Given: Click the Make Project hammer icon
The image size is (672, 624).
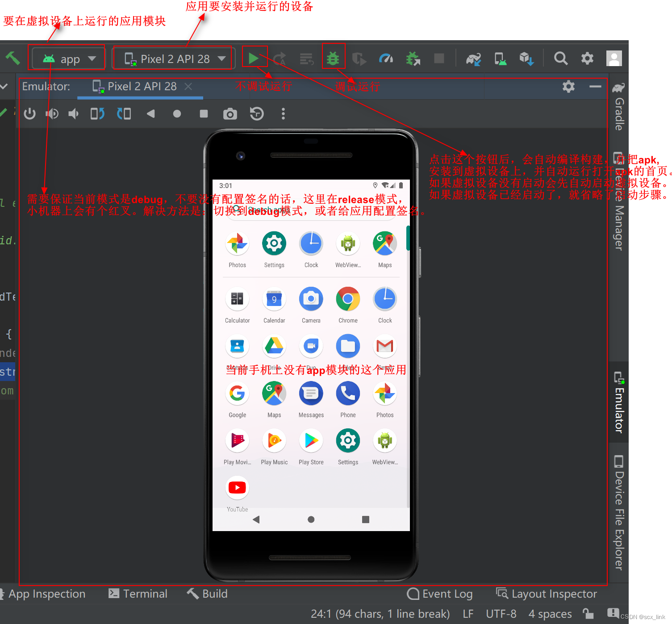Looking at the screenshot, I should pyautogui.click(x=13, y=58).
